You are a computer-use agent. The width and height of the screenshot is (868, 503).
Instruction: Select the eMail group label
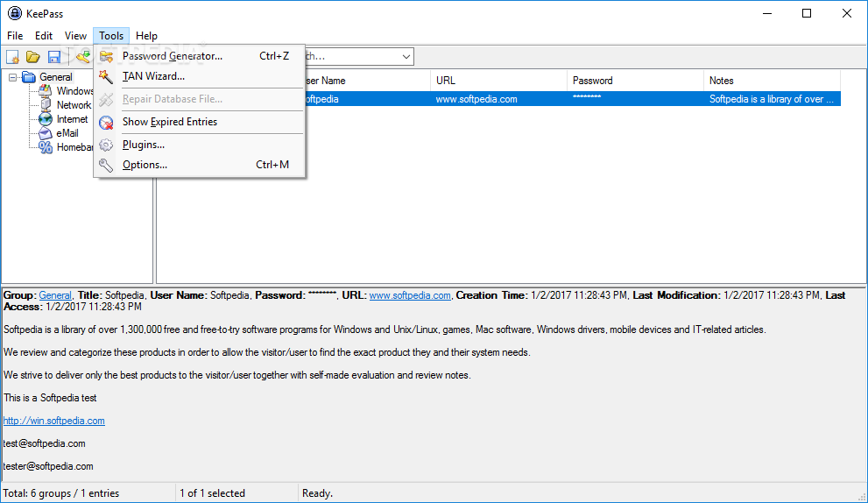click(x=67, y=133)
